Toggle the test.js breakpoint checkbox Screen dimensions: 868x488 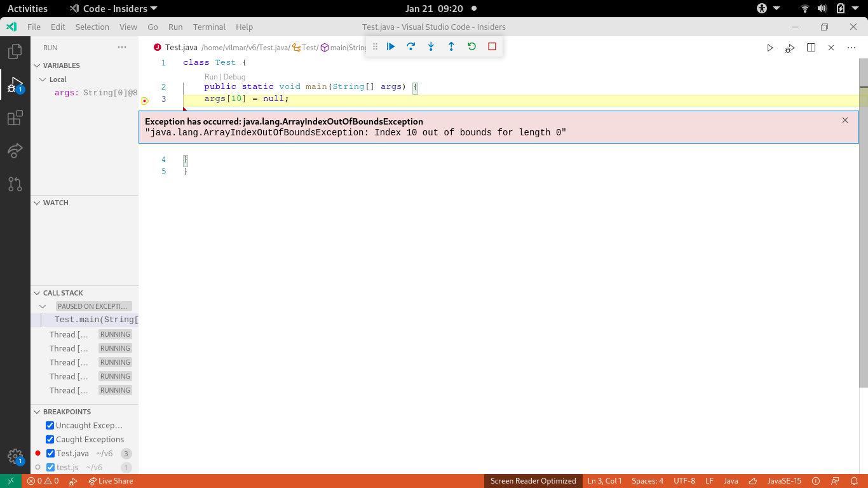point(50,467)
